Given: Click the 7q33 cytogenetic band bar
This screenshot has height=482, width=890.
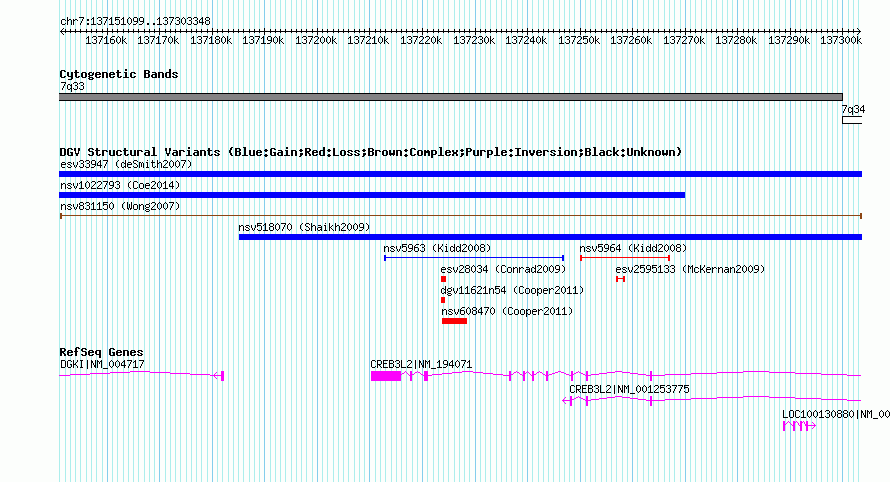Looking at the screenshot, I should (x=451, y=97).
